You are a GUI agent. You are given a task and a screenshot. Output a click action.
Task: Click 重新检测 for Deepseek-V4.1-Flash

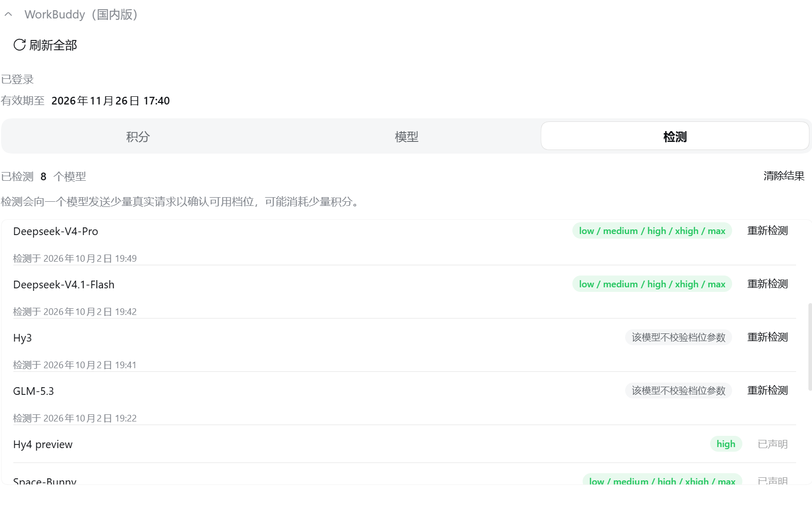(x=767, y=284)
